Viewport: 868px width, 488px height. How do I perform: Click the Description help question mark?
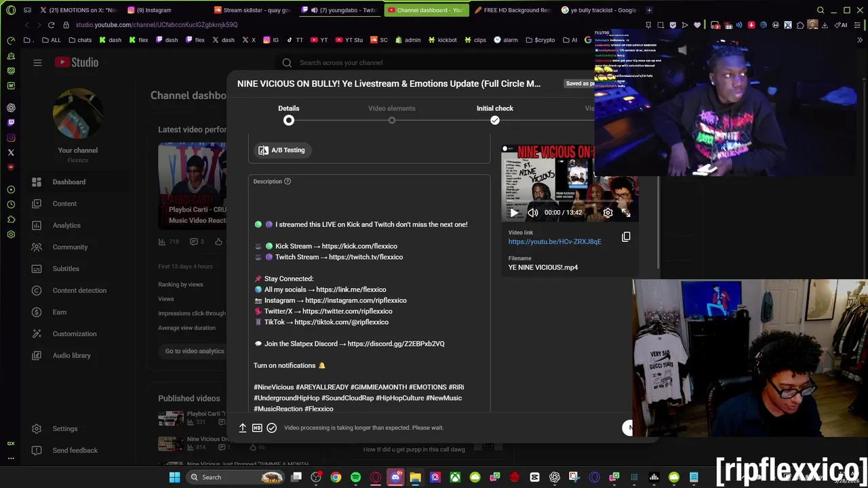287,181
